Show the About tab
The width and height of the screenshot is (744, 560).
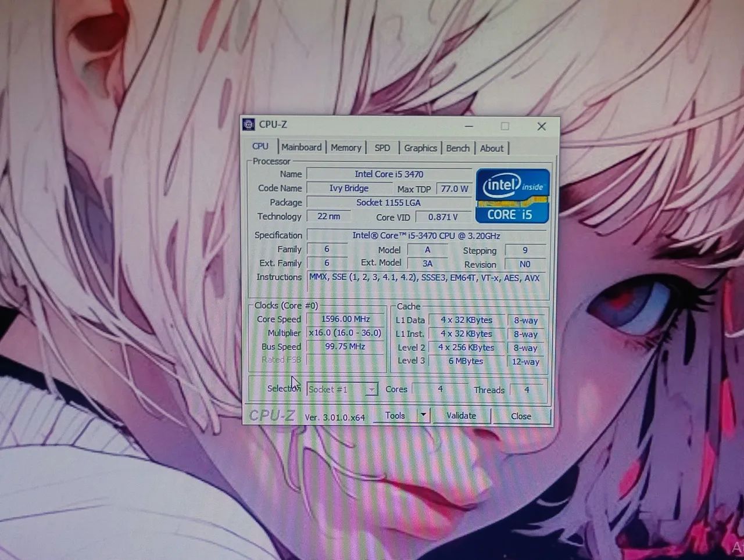(x=492, y=148)
